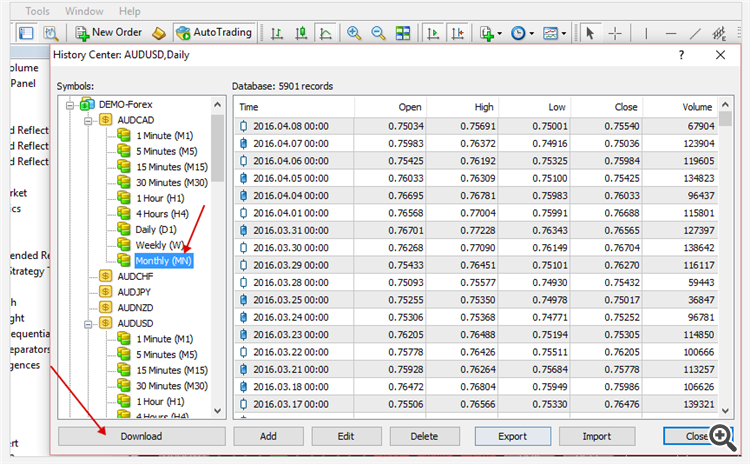Toggle the AutoTrading button
Image resolution: width=750 pixels, height=464 pixels.
tap(214, 33)
